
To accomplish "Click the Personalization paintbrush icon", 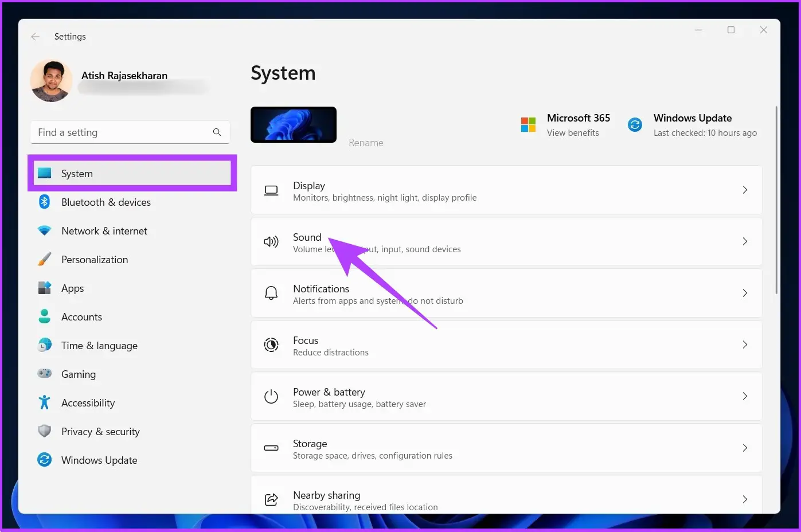I will [x=44, y=259].
